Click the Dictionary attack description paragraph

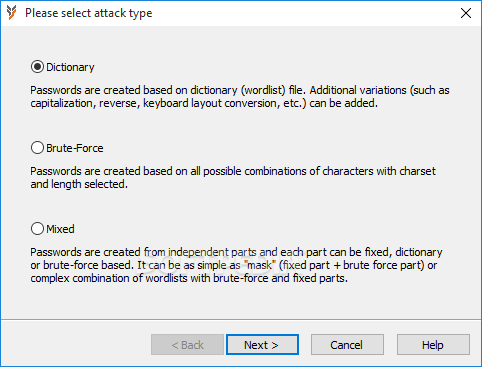pos(240,97)
